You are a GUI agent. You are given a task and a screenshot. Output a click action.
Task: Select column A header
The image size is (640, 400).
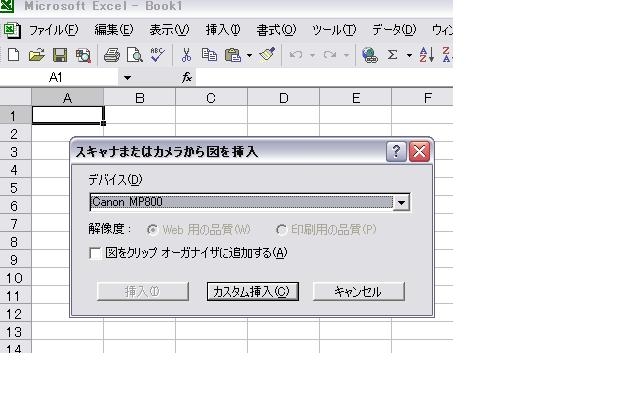(x=68, y=98)
